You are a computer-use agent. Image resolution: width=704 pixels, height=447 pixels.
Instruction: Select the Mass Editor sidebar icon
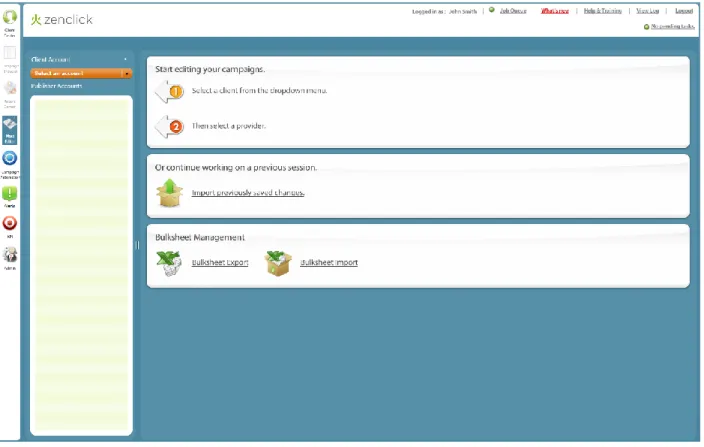tap(10, 130)
